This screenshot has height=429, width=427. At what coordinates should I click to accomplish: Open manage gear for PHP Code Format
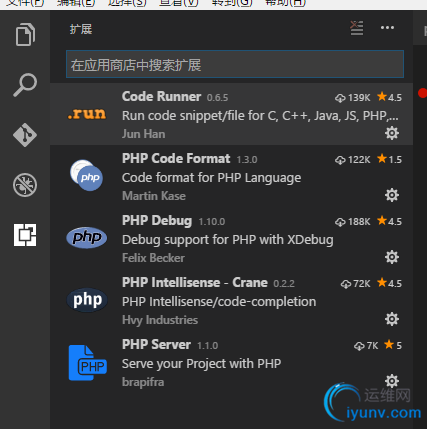(x=392, y=195)
